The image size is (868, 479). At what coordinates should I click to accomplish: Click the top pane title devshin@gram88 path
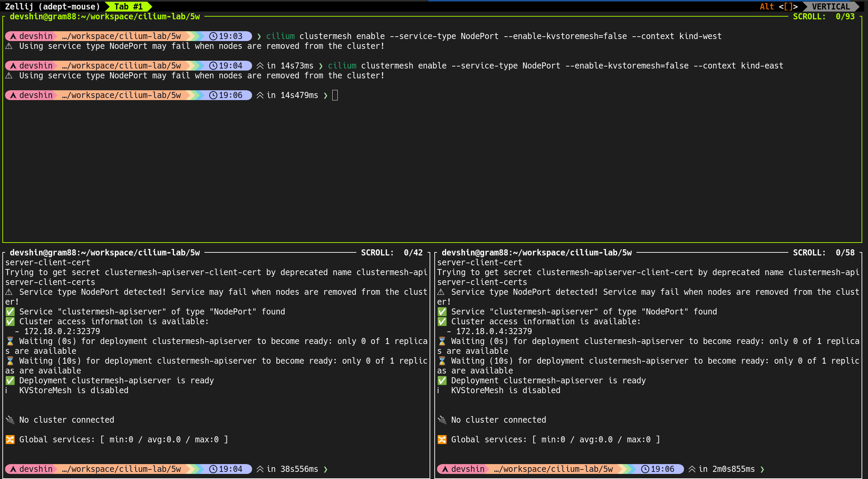click(105, 17)
